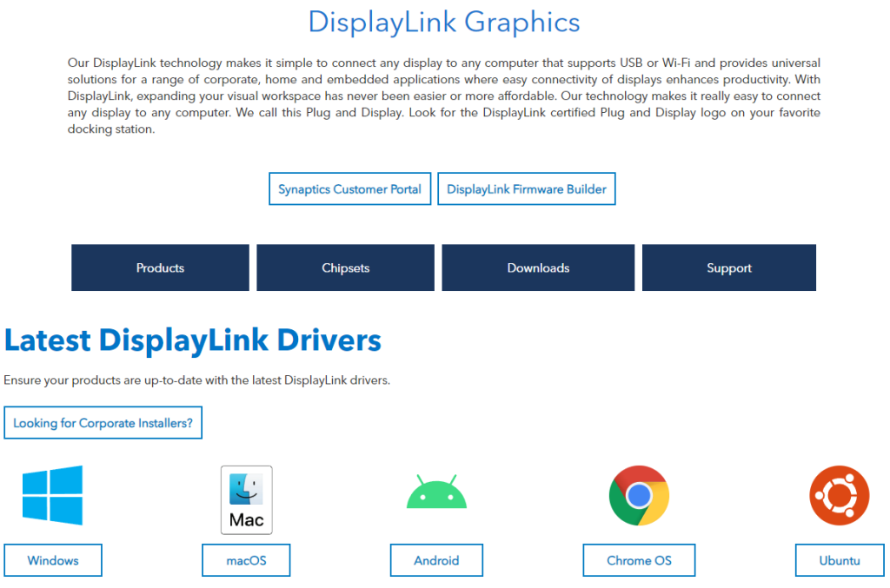Open the Downloads section

coord(538,268)
